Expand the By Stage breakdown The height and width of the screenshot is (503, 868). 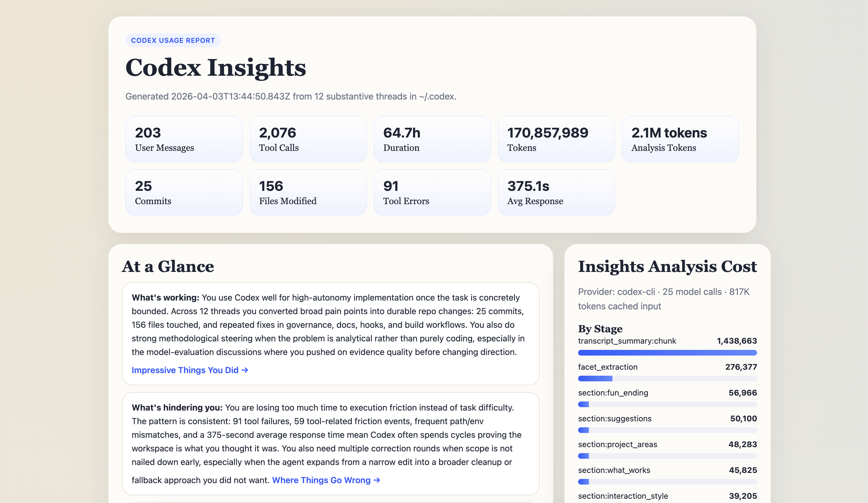pyautogui.click(x=600, y=329)
